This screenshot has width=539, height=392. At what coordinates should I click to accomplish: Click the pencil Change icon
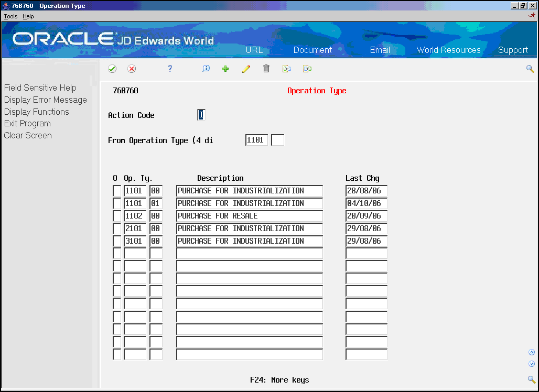pyautogui.click(x=246, y=69)
